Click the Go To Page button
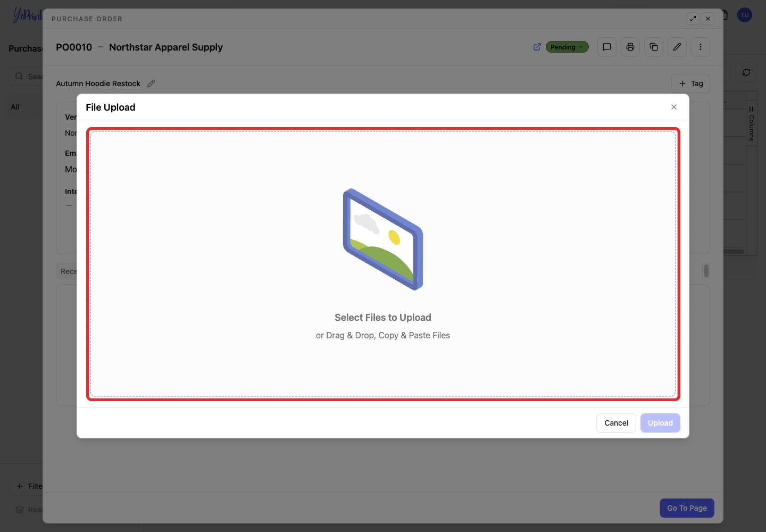Image resolution: width=766 pixels, height=532 pixels. pyautogui.click(x=687, y=508)
